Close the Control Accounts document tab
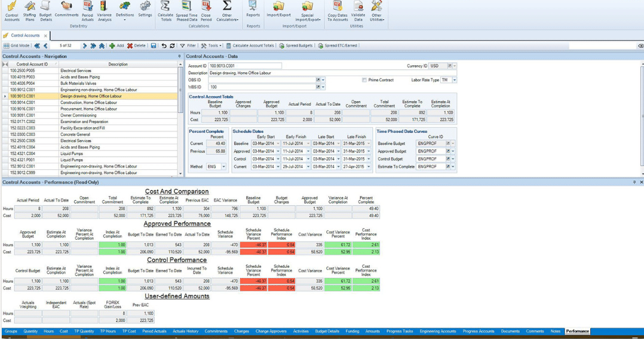Image resolution: width=644 pixels, height=339 pixels. pyautogui.click(x=45, y=36)
